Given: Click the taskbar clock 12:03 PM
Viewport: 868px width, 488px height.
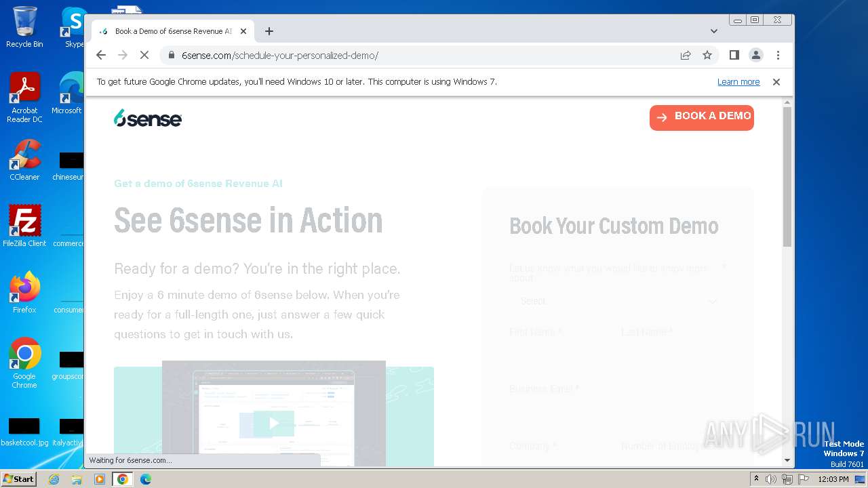Looking at the screenshot, I should point(833,479).
